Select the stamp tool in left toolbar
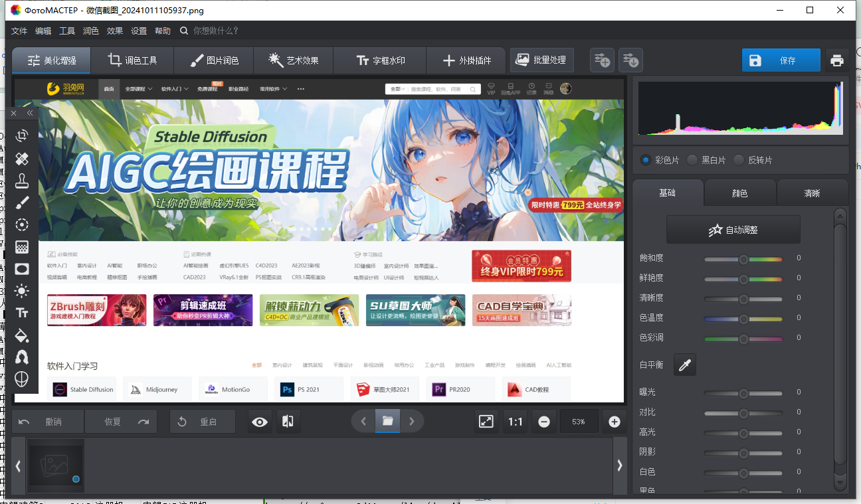Screen dimensions: 861x504 point(22,181)
